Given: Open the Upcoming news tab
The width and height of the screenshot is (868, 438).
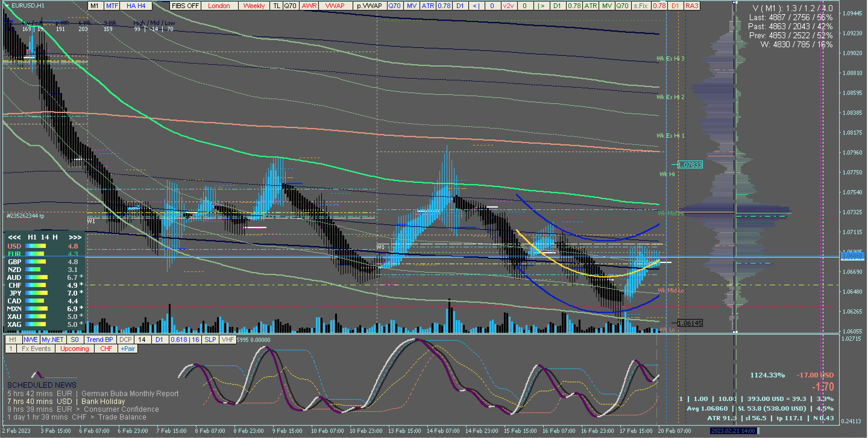Looking at the screenshot, I should (x=74, y=349).
